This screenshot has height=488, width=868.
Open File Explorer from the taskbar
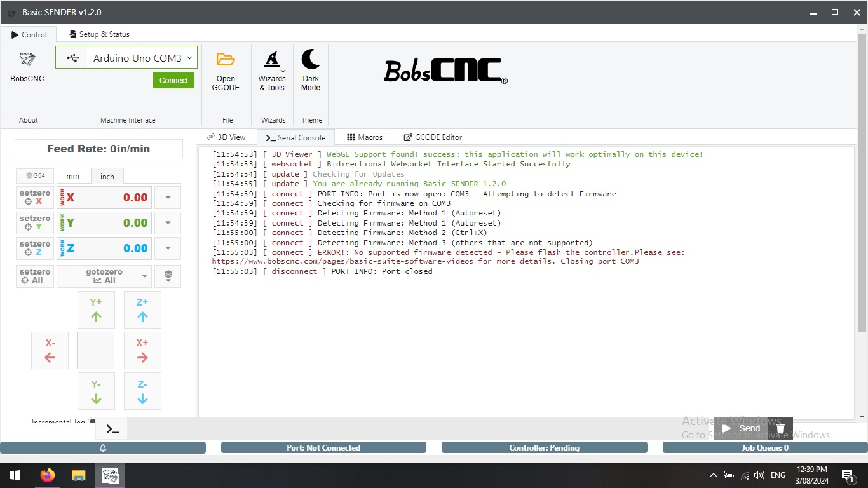[x=78, y=475]
